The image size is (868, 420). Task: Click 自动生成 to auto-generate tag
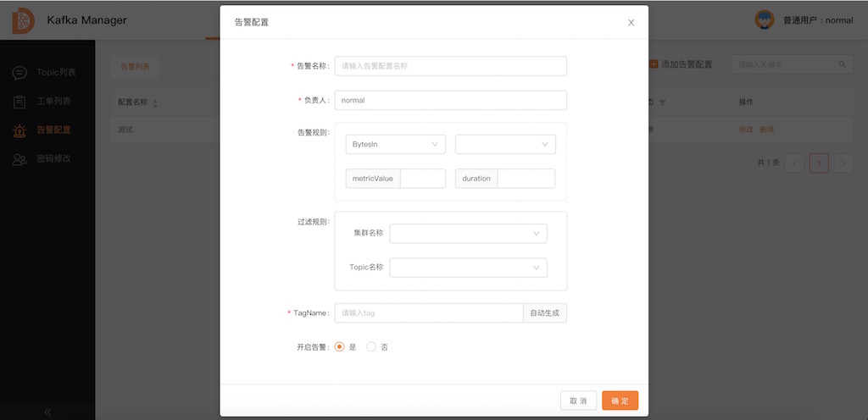pyautogui.click(x=545, y=313)
